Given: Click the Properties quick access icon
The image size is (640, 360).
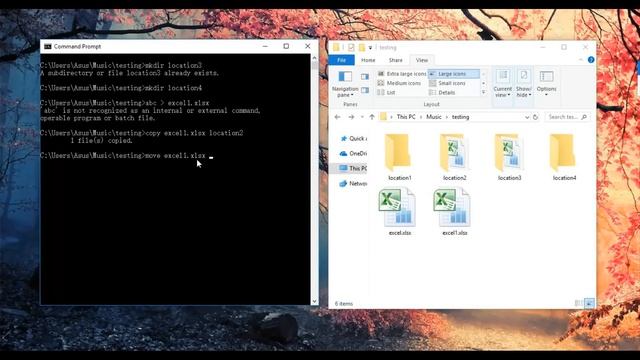Looking at the screenshot, I should pos(351,48).
